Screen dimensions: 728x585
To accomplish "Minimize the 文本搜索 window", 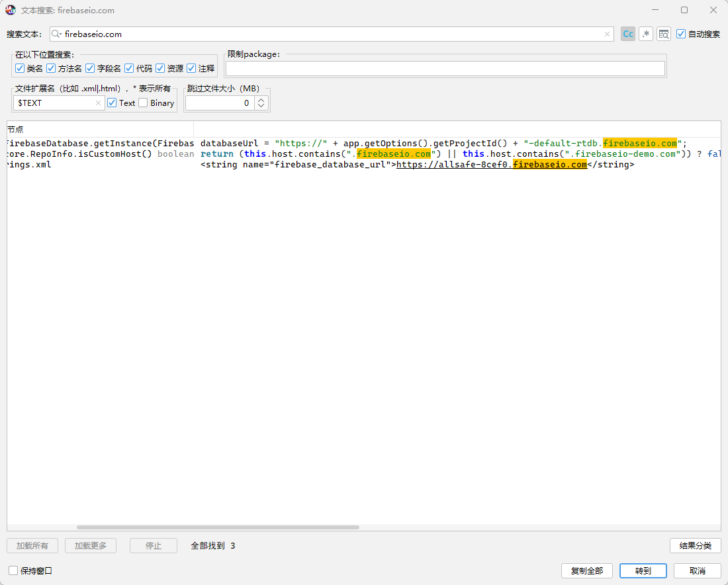I will pos(655,10).
